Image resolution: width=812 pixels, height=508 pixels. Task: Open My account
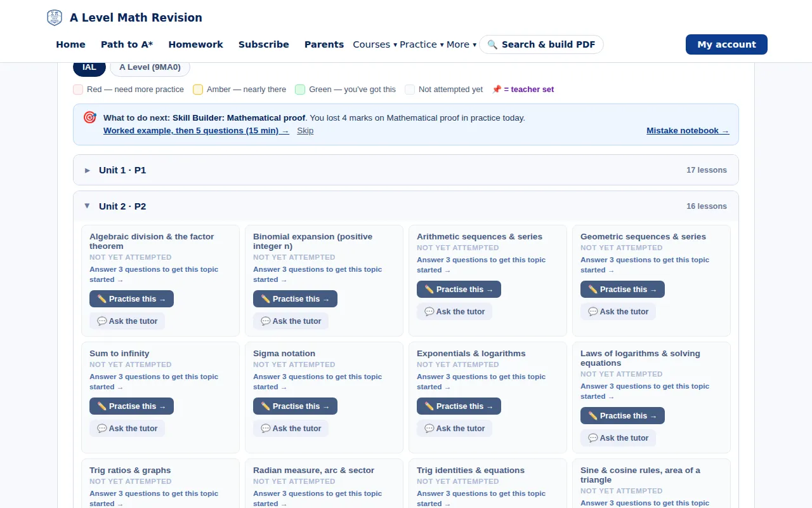tap(726, 44)
